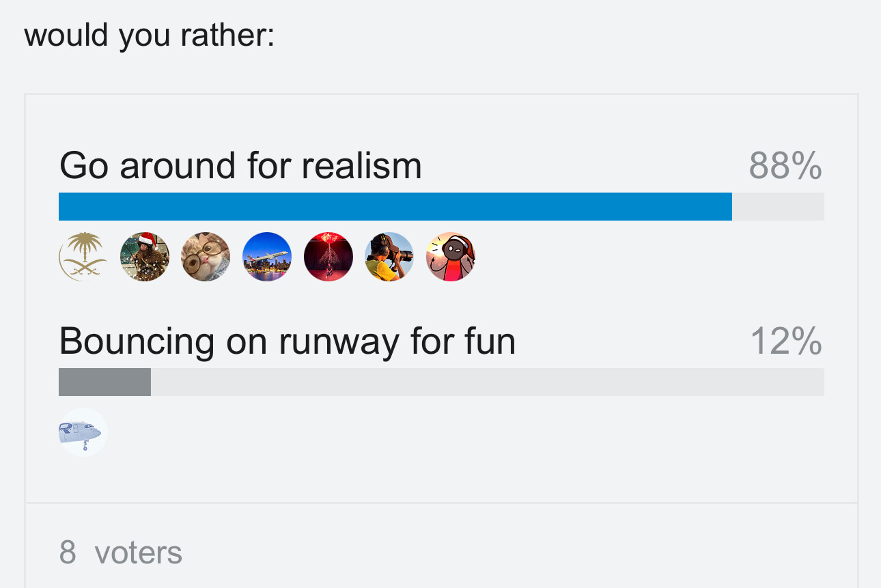Click the blue filled results bar

coord(395,207)
